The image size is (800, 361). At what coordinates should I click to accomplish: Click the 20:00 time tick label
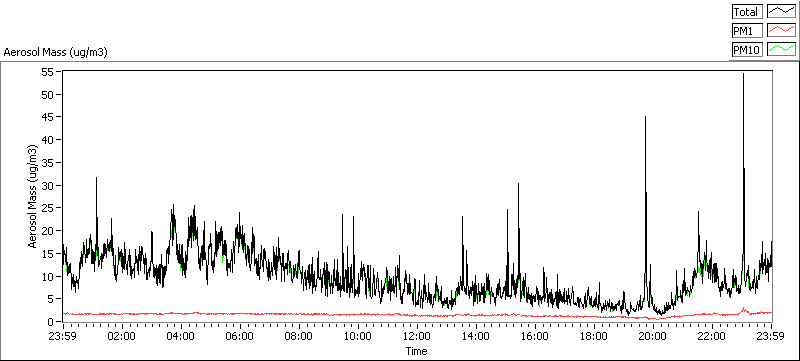[653, 336]
